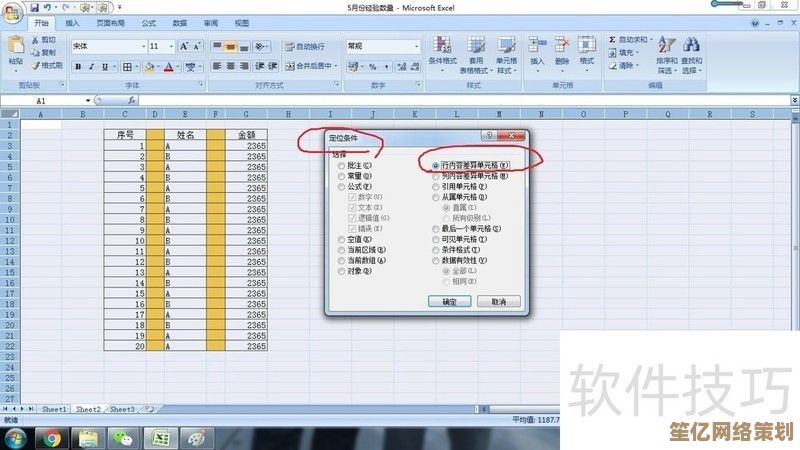Click font color red A swatch

(x=169, y=67)
